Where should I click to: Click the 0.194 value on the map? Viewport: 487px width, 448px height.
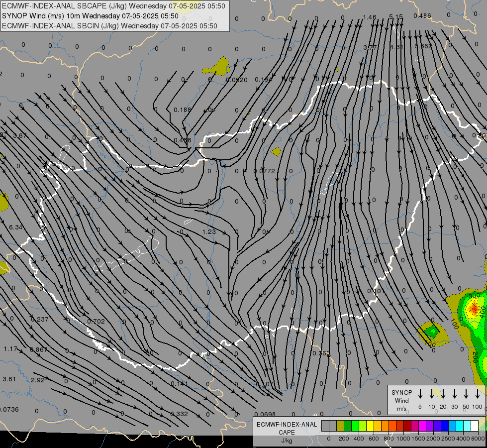(x=263, y=80)
